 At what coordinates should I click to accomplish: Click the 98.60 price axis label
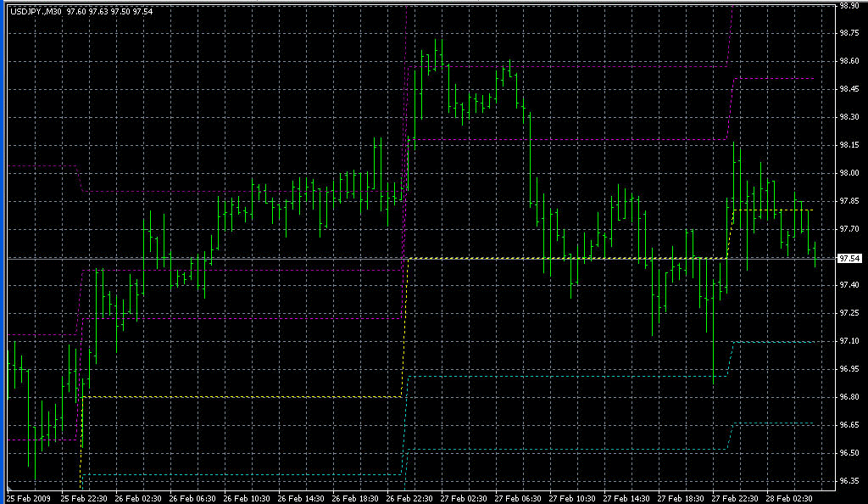point(848,61)
